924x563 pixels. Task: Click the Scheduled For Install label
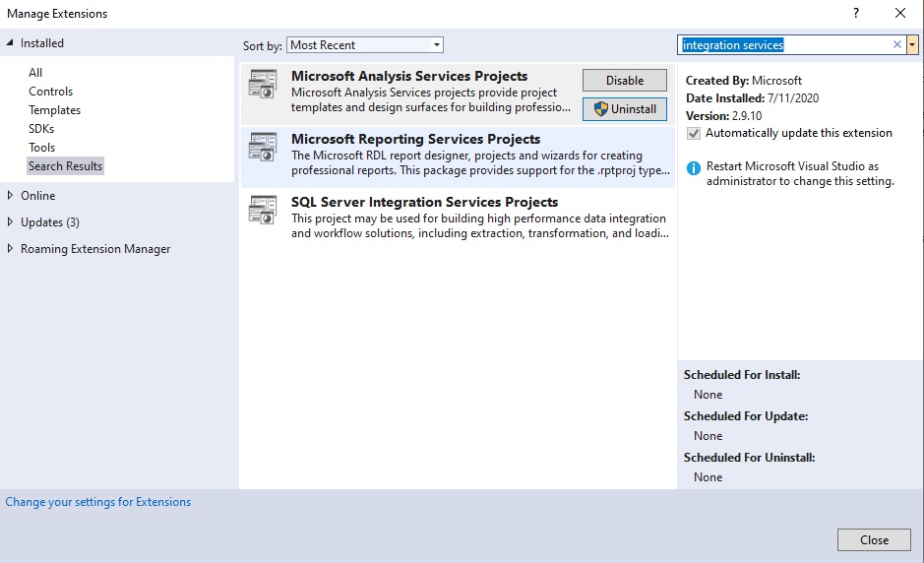tap(742, 374)
